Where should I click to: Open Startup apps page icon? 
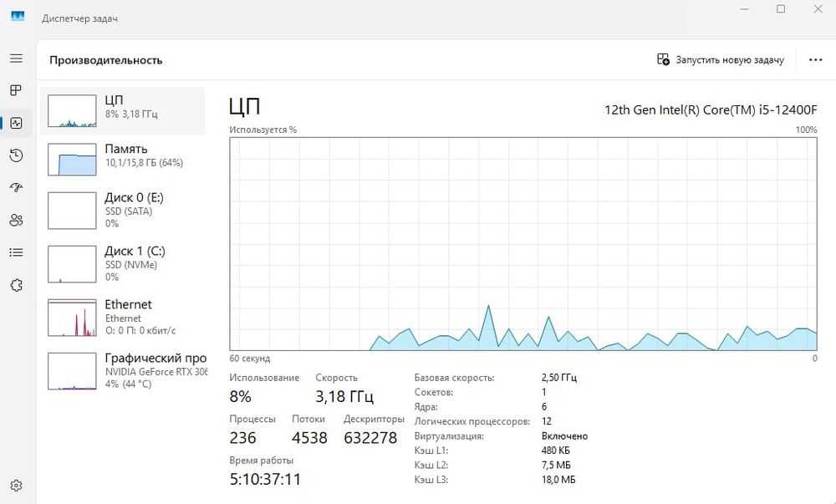coord(17,187)
